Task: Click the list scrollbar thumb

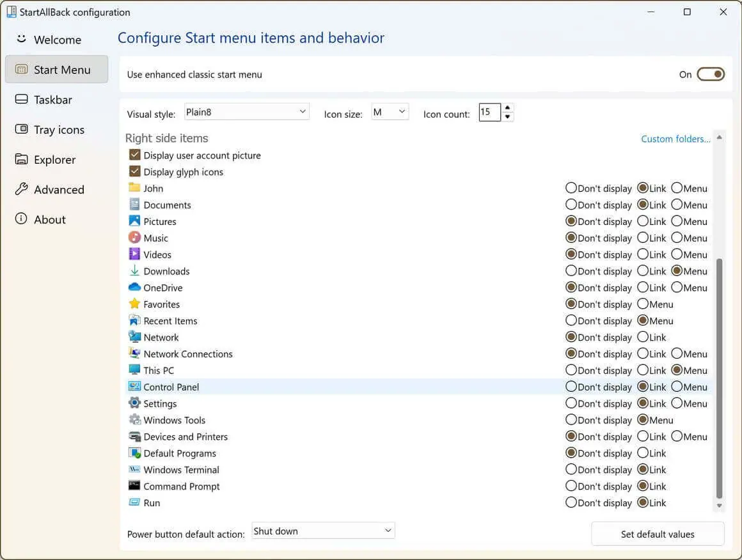Action: pos(719,378)
